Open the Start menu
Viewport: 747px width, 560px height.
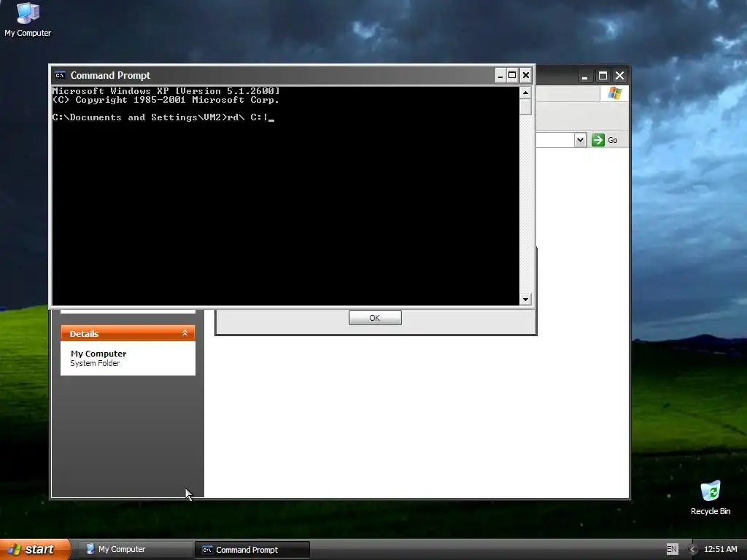35,549
